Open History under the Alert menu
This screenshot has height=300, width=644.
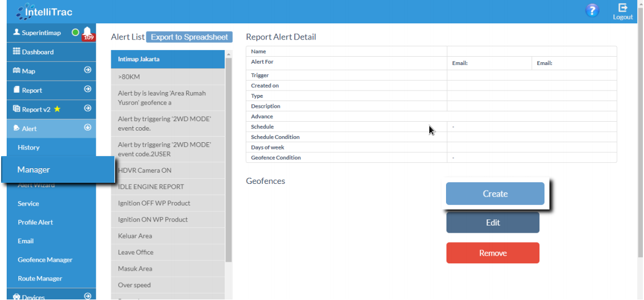(x=29, y=148)
